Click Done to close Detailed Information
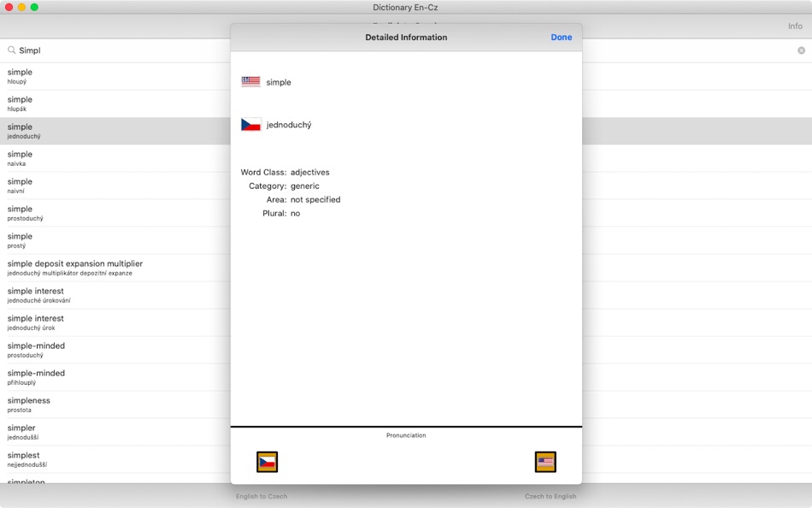The image size is (812, 508). [562, 37]
